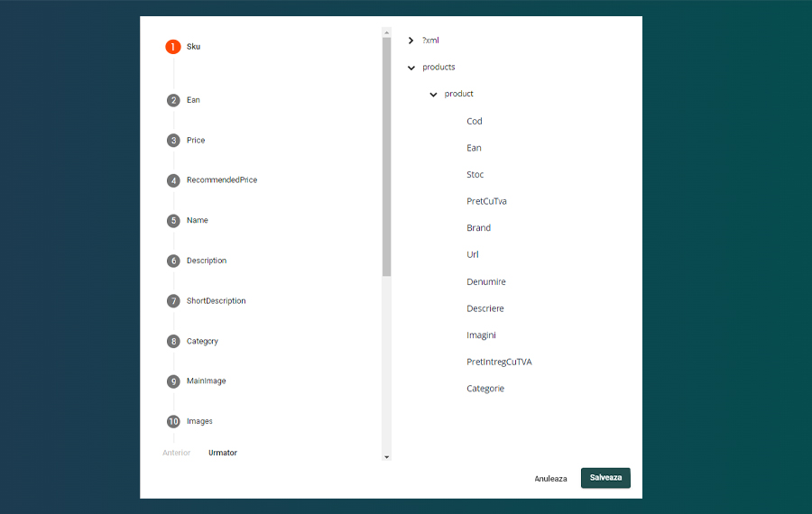Choose the PretCuTva tree item
The height and width of the screenshot is (514, 812).
tap(486, 201)
